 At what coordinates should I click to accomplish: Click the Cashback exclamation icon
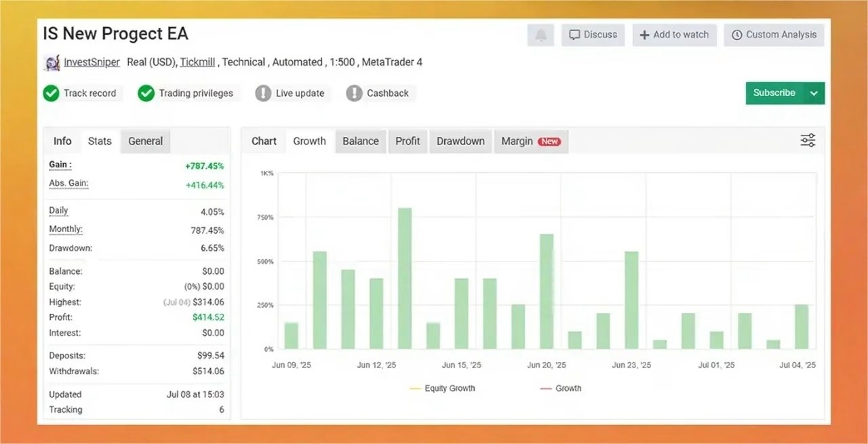pos(354,94)
